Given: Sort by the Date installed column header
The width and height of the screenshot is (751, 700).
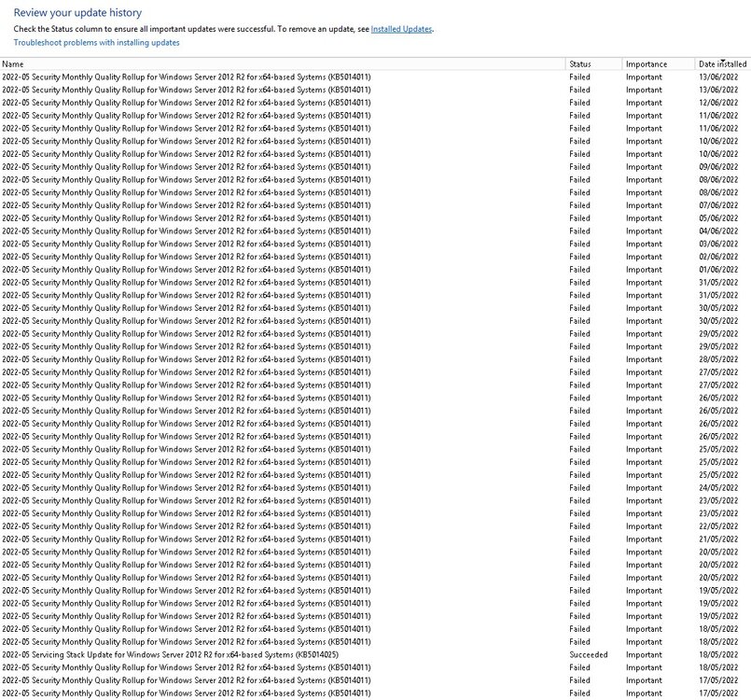Looking at the screenshot, I should tap(722, 63).
